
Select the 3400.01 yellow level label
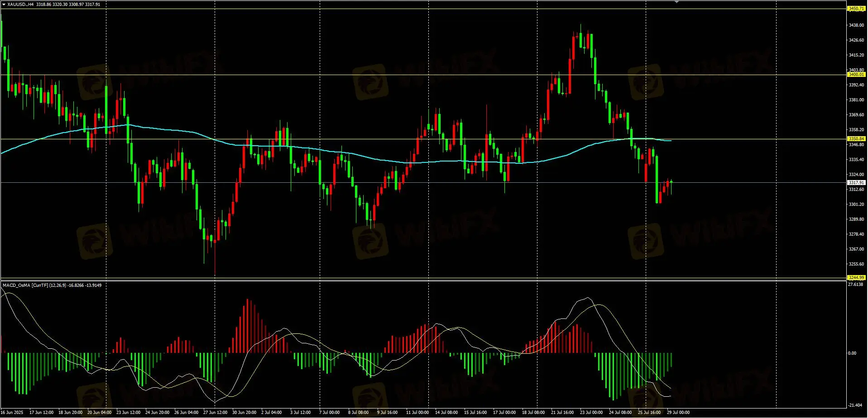856,74
